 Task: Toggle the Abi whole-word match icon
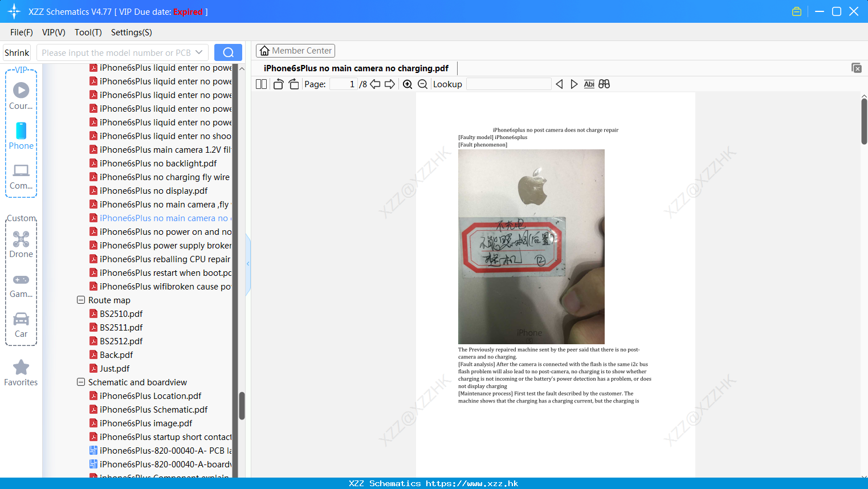589,84
